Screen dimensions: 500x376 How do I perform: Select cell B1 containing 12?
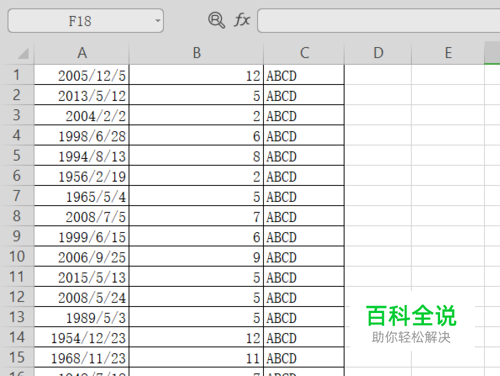click(196, 75)
